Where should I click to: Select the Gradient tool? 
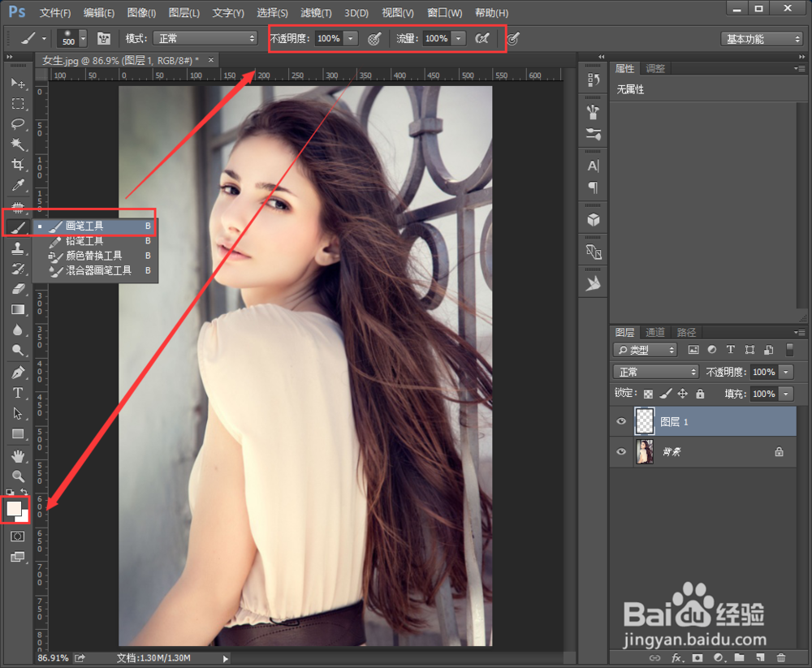pos(18,309)
